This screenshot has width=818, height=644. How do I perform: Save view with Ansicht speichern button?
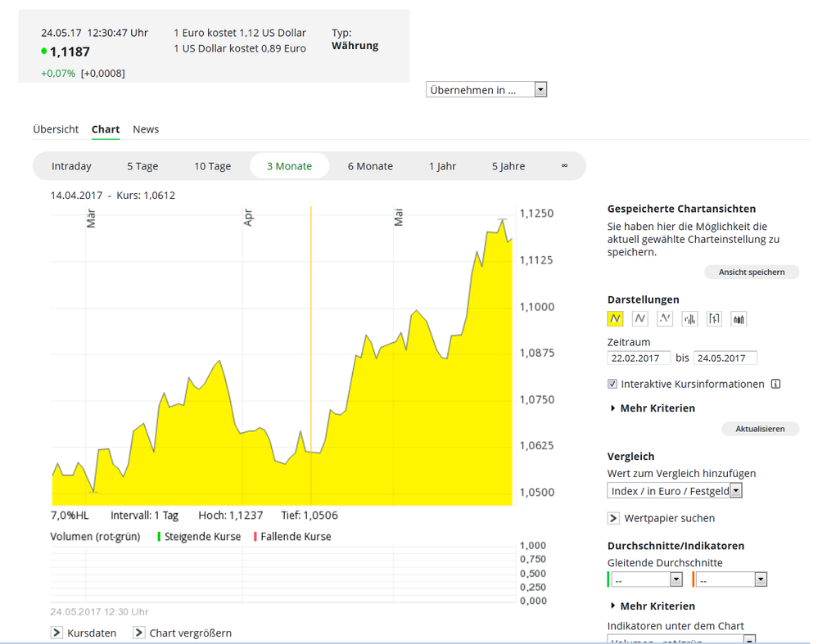(752, 272)
